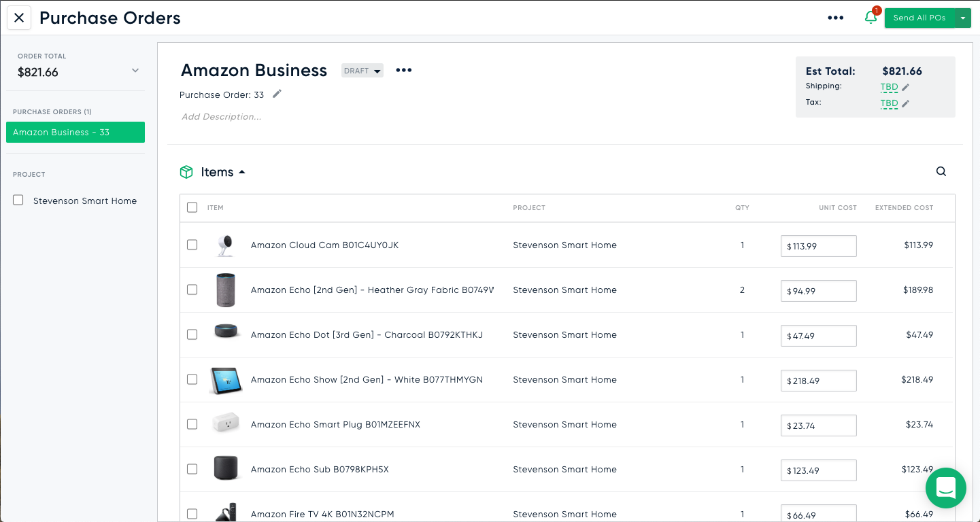This screenshot has height=522, width=980.
Task: Search items with magnifier icon
Action: coord(941,171)
